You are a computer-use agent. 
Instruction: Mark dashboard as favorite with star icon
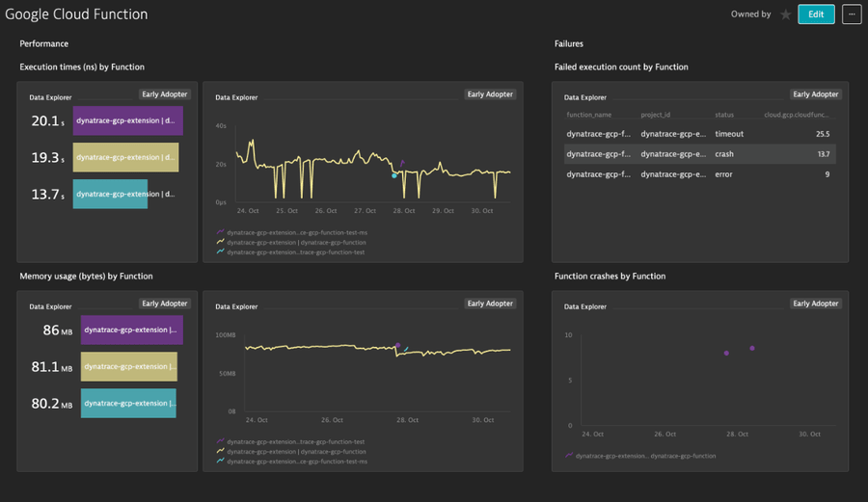785,14
